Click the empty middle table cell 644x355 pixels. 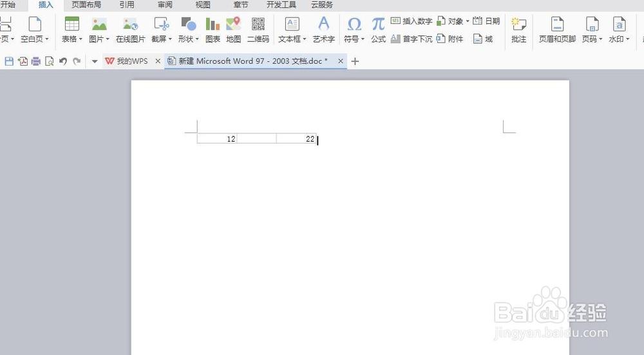tap(257, 139)
